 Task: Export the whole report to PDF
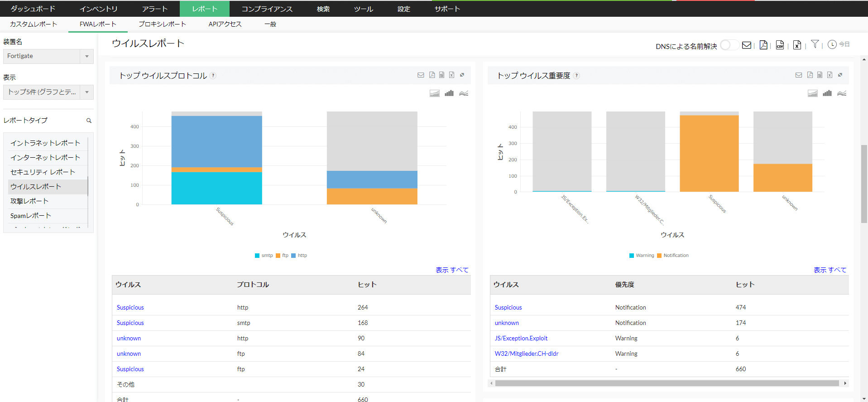(x=763, y=45)
